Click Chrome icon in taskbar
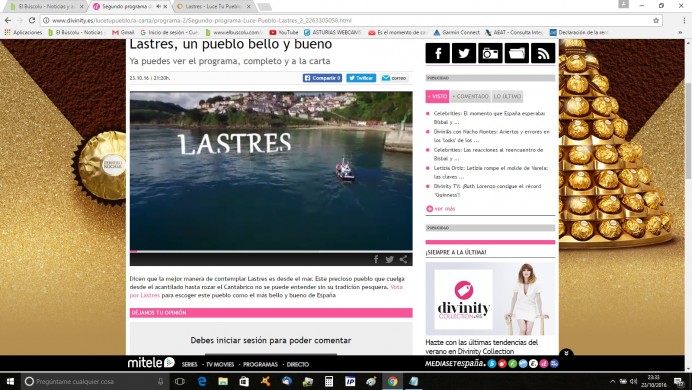Image resolution: width=692 pixels, height=390 pixels. pos(392,381)
